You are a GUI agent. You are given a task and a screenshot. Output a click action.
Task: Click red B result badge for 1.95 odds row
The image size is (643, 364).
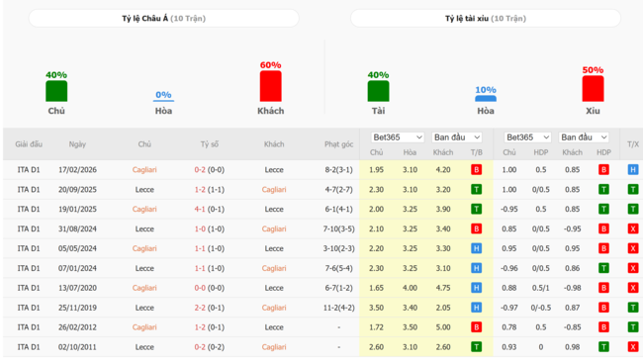476,170
